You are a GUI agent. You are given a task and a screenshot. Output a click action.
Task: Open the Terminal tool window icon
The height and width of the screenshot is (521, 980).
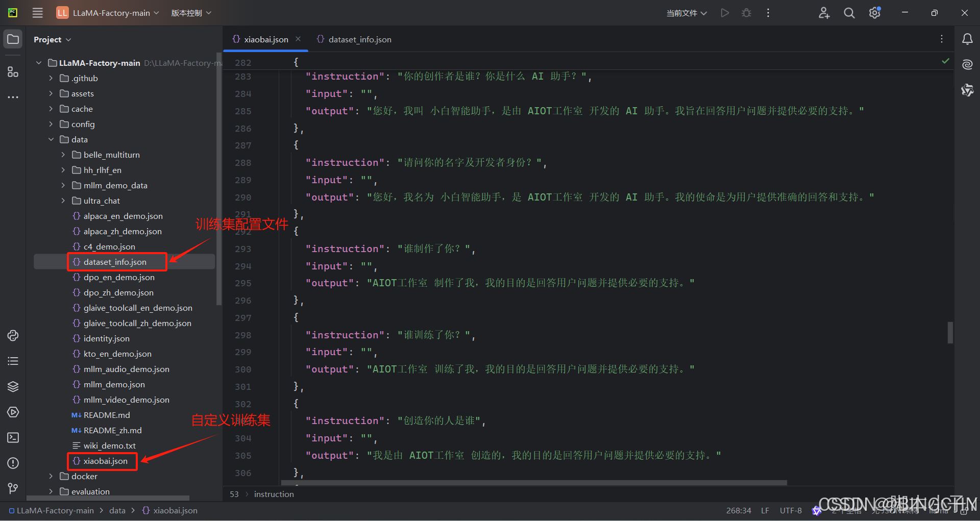click(13, 438)
